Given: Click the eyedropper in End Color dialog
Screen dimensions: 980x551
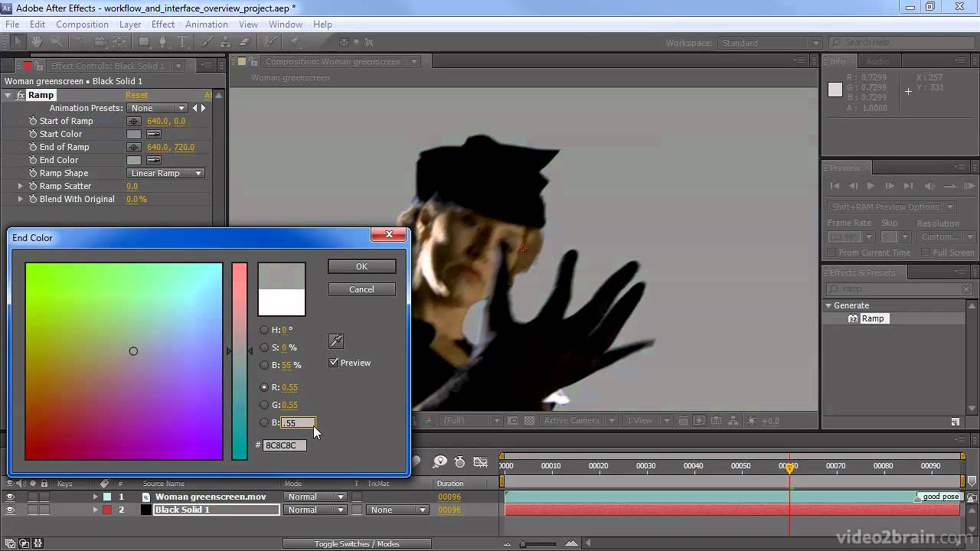Looking at the screenshot, I should 336,341.
